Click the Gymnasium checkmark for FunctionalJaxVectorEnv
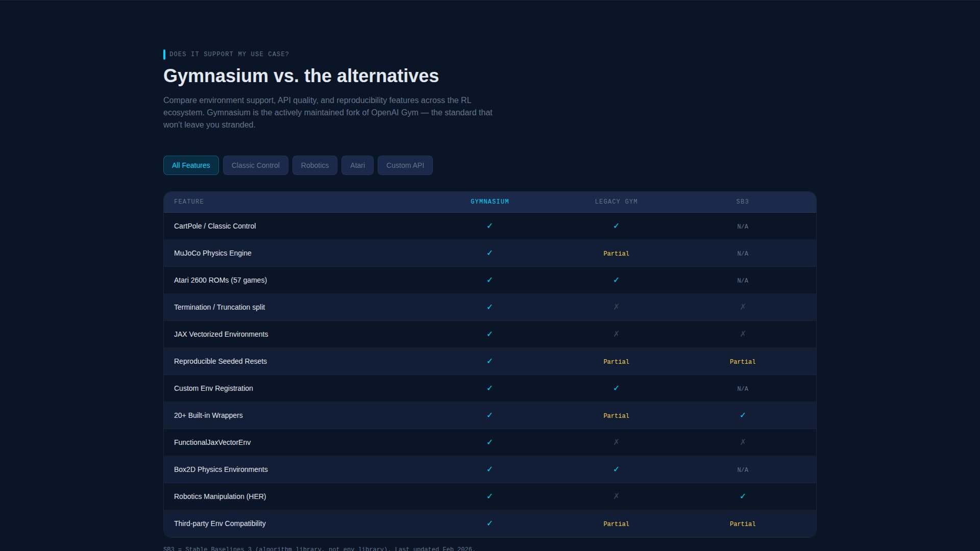The width and height of the screenshot is (980, 551). point(489,442)
